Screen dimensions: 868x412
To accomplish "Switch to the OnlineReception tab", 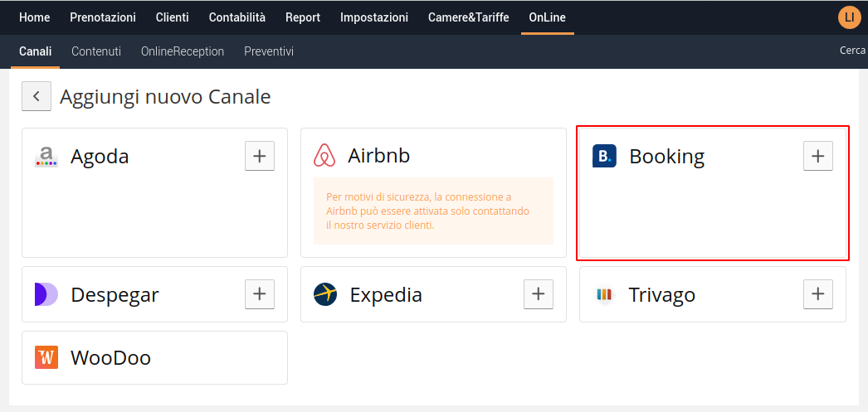I will click(x=183, y=51).
